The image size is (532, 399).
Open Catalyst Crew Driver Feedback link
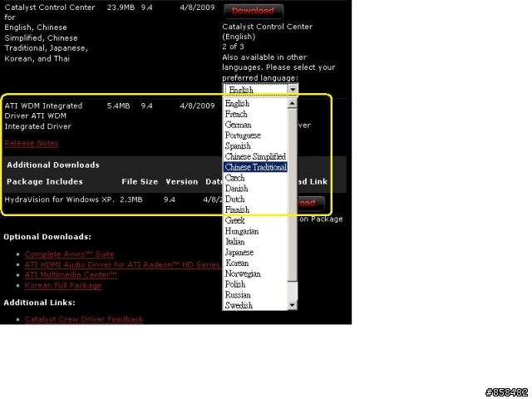point(84,319)
